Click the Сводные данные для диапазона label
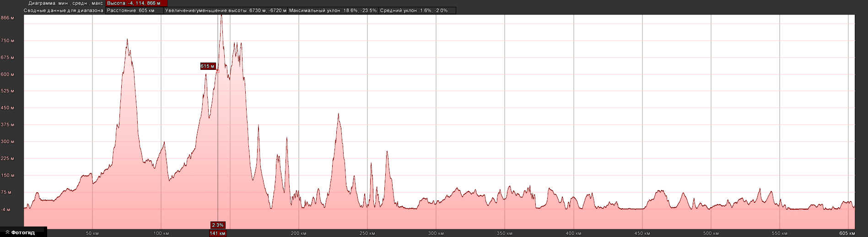Screen dimensions: 868x237 point(64,11)
